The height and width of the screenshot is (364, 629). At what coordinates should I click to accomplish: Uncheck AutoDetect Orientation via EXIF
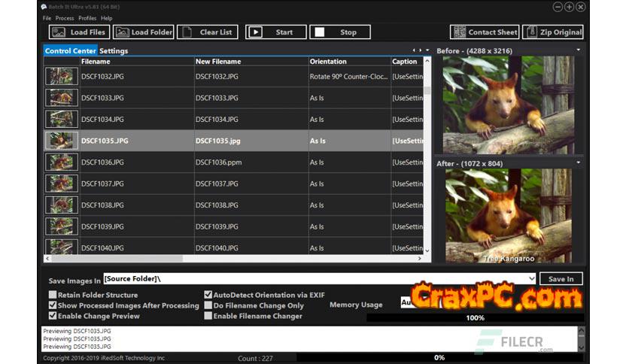pyautogui.click(x=208, y=295)
